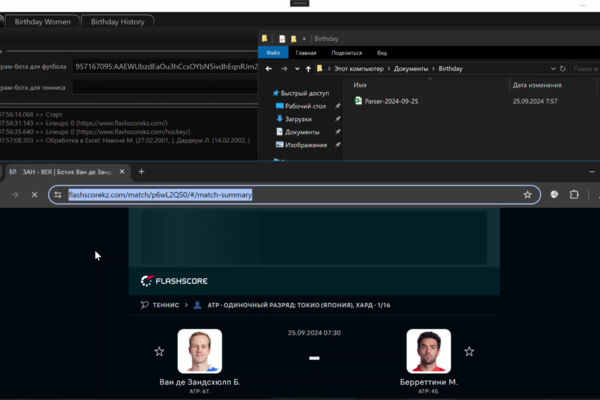Go back in Explorer navigation
The width and height of the screenshot is (600, 400).
[269, 69]
